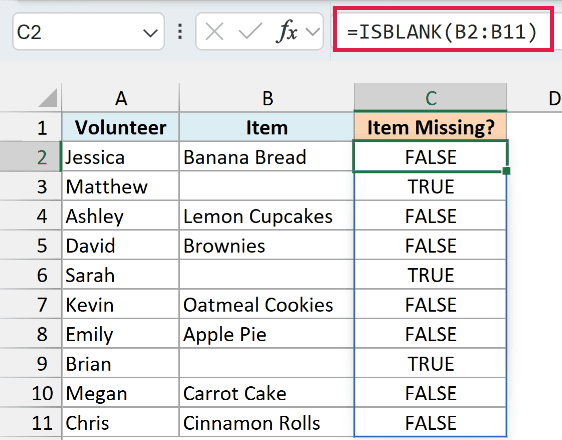Select column A header
Screen dimensions: 562x440
coord(120,98)
